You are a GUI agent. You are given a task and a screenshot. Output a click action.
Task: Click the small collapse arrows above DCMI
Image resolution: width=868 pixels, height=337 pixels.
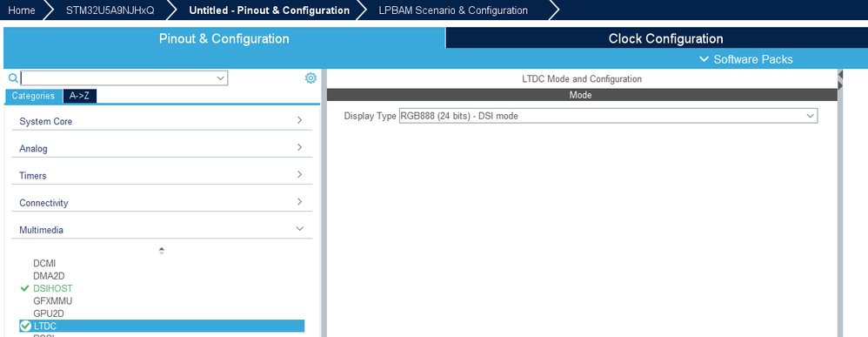click(x=162, y=251)
